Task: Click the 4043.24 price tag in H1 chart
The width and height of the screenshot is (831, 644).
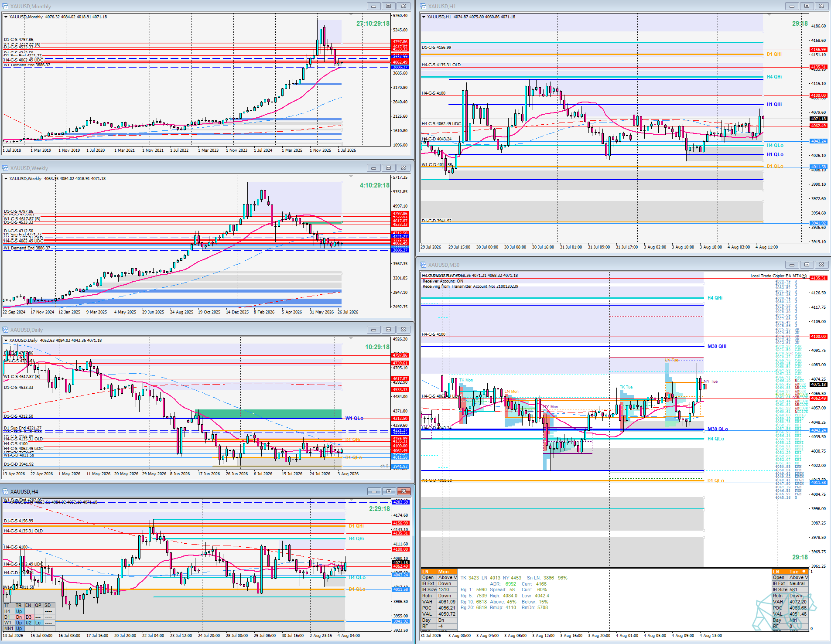Action: pyautogui.click(x=818, y=141)
